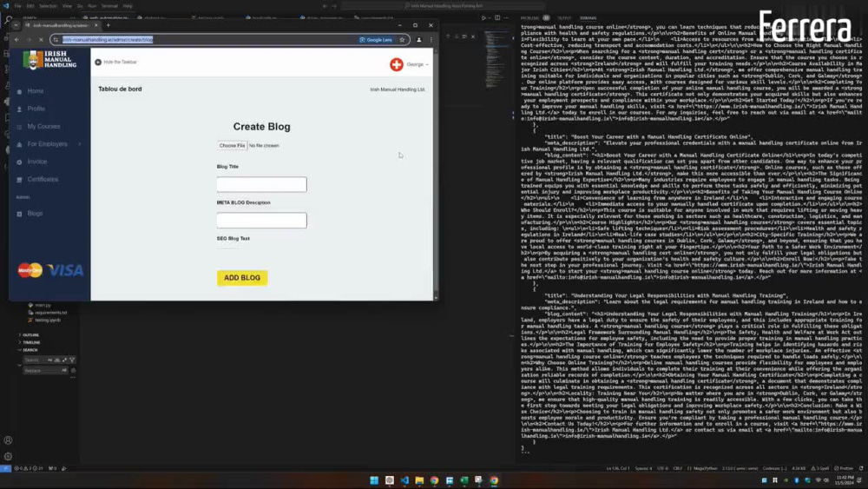868x489 pixels.
Task: Open My Courses in the sidebar
Action: 43,126
